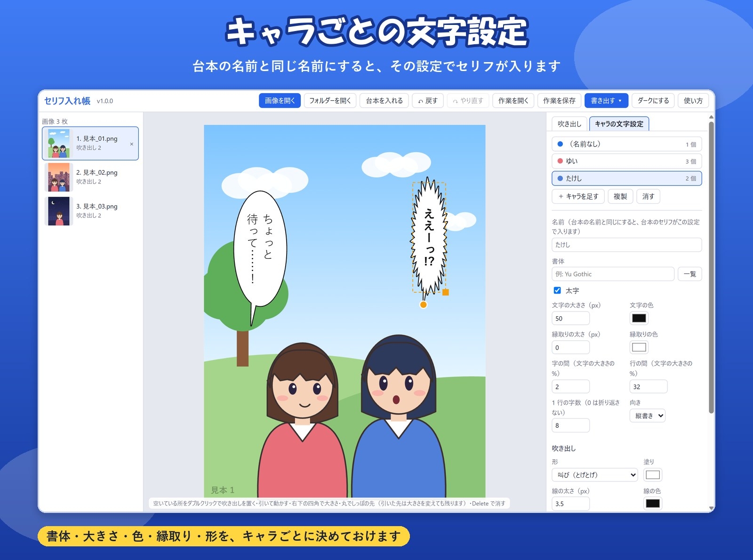Open the 文字の色 color swatch
The image size is (753, 560).
639,318
